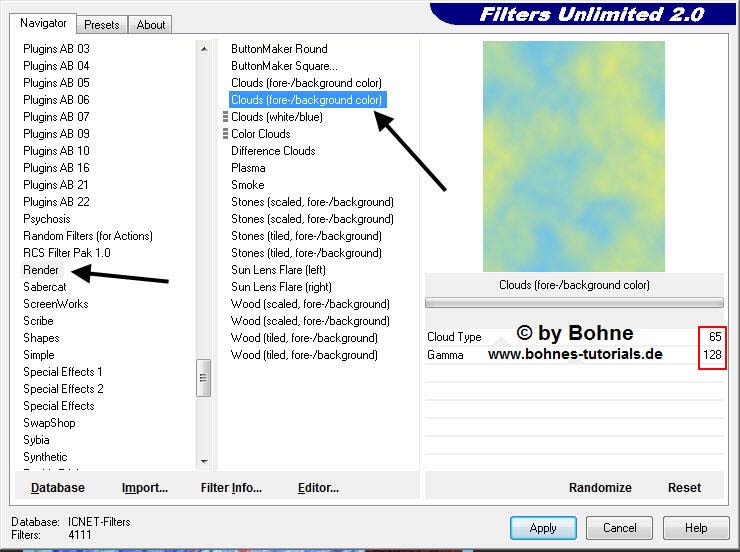Select the highlighted Clouds (fore-/background color) filter
The width and height of the screenshot is (740, 552).
point(306,100)
